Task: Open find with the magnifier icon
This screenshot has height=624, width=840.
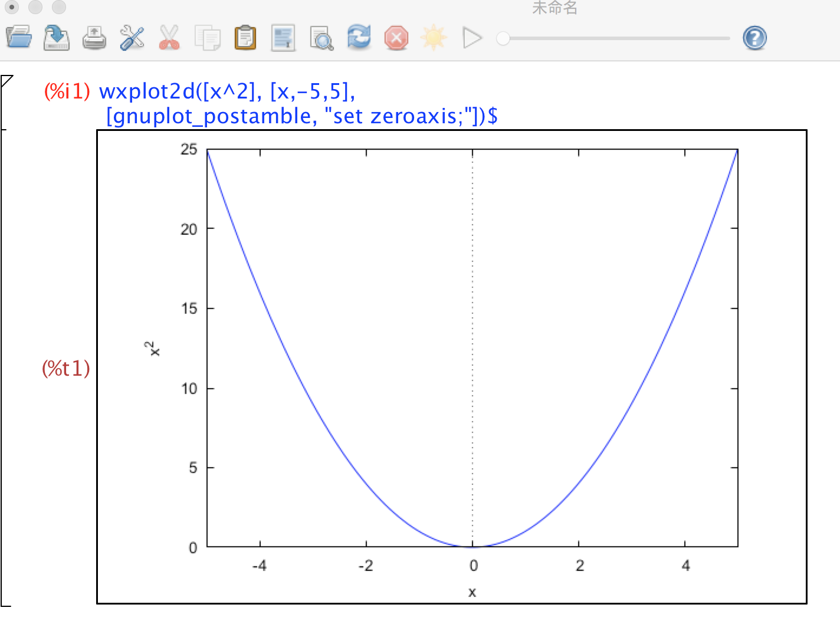Action: point(321,38)
